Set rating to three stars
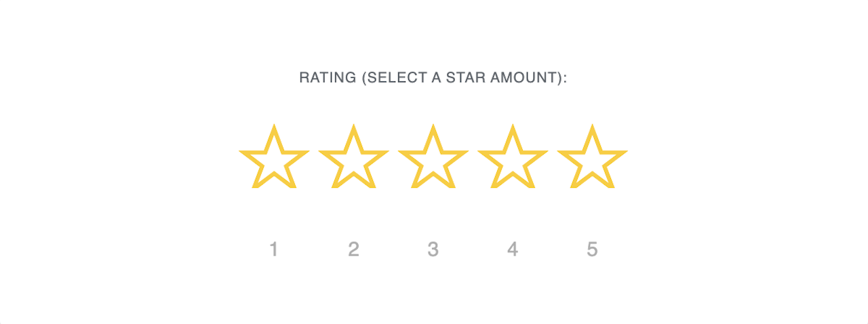Viewport: 868px width, 324px height. (433, 159)
